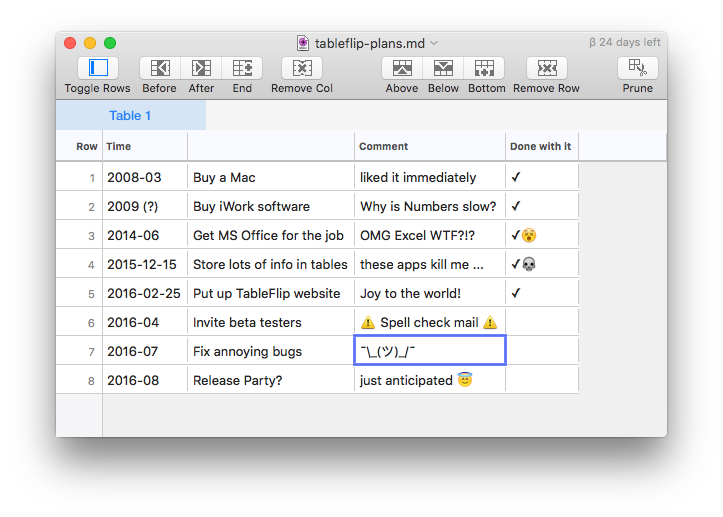Click the Toggle Rows toolbar icon
Viewport: 723px width, 517px height.
click(98, 68)
